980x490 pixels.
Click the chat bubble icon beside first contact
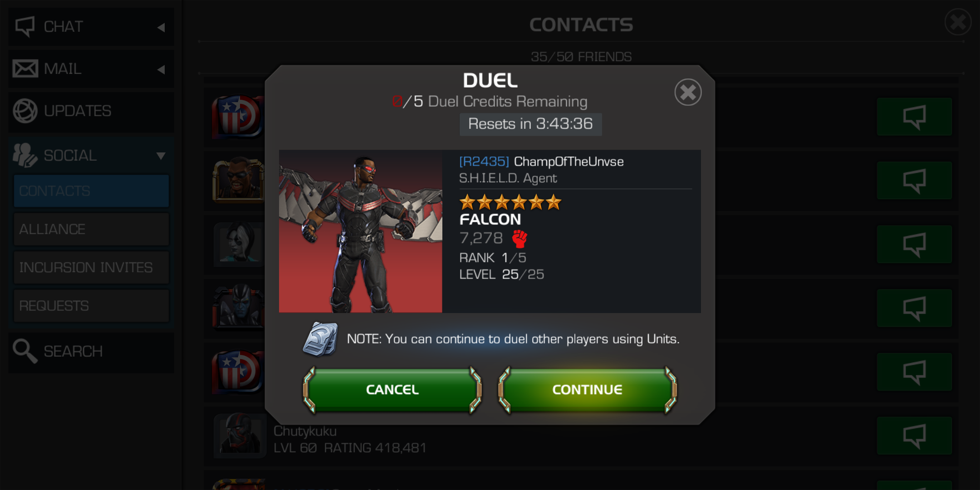coord(914,117)
